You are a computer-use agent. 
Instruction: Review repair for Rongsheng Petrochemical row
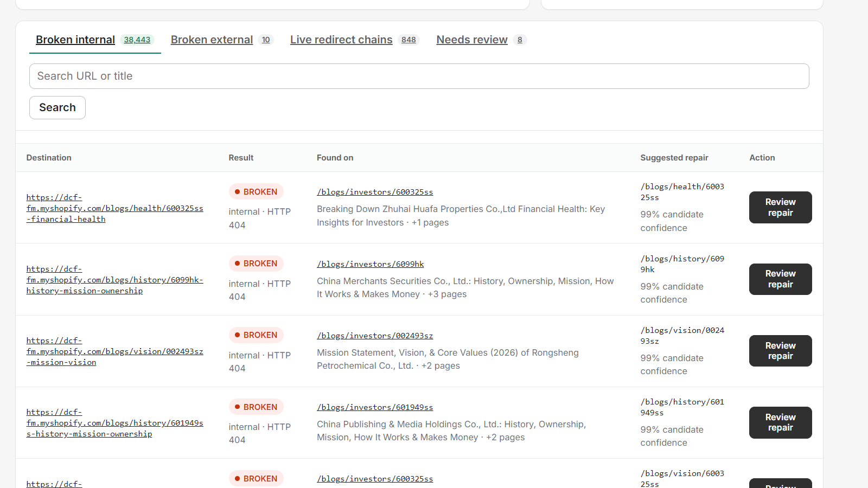point(780,351)
